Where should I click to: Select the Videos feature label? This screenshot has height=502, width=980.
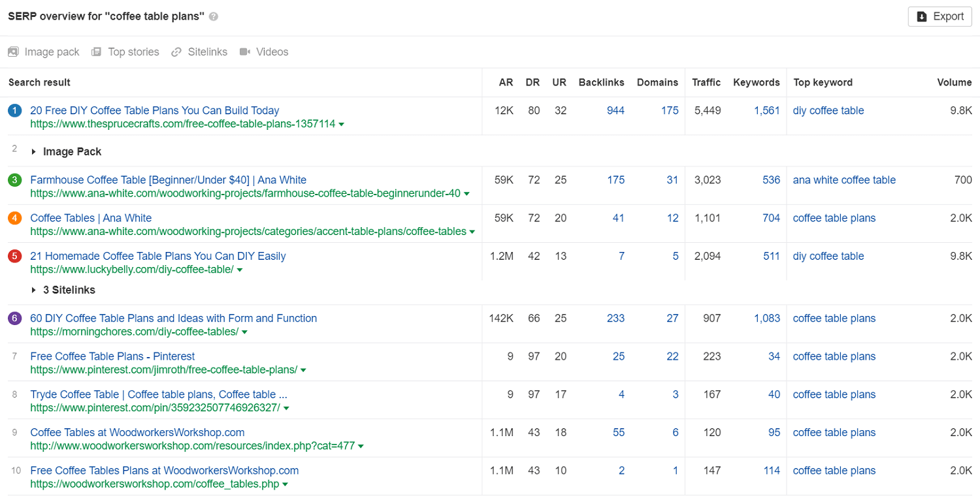272,52
